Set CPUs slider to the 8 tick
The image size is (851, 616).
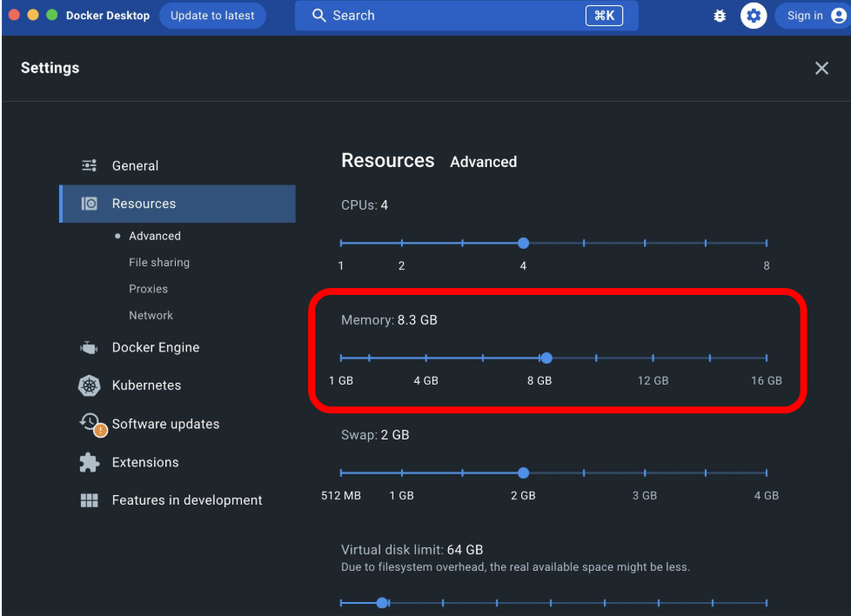point(767,243)
